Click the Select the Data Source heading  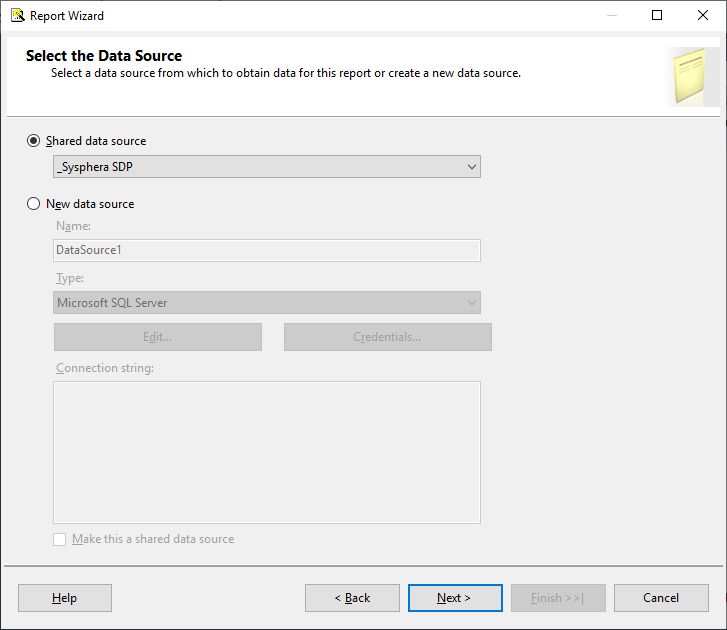point(104,56)
